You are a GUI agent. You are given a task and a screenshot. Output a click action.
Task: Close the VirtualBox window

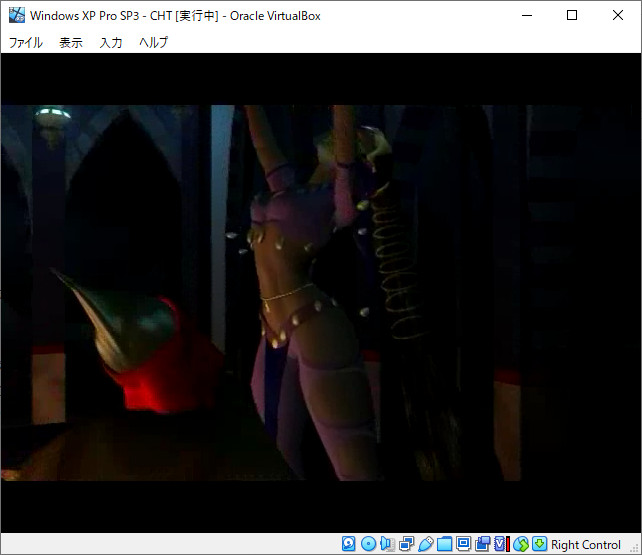(618, 16)
